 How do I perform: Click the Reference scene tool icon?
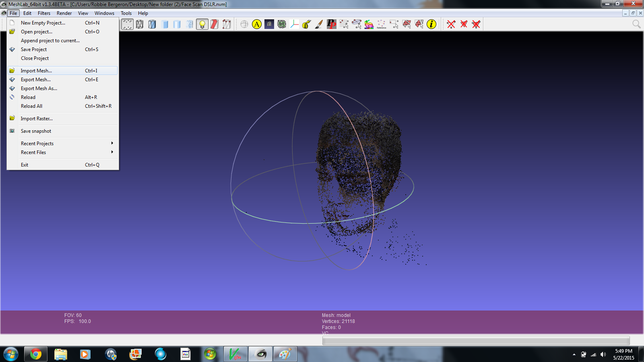[x=382, y=24]
